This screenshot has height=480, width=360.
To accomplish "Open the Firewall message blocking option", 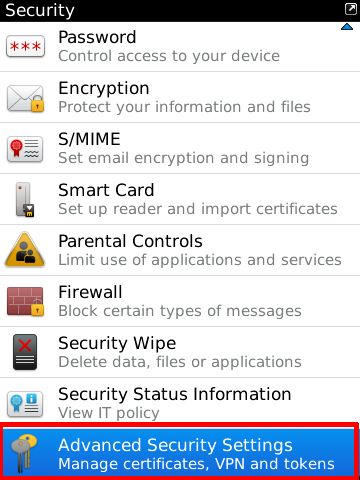I will (x=180, y=301).
